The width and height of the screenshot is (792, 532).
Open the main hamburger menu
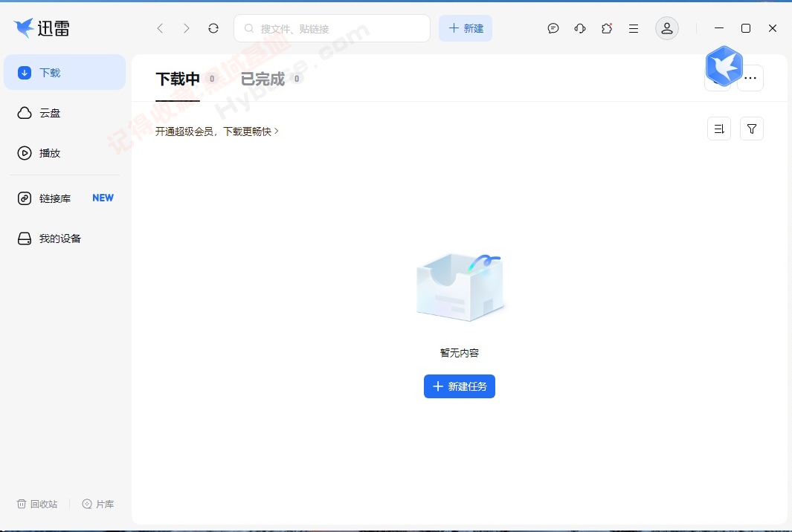tap(634, 29)
